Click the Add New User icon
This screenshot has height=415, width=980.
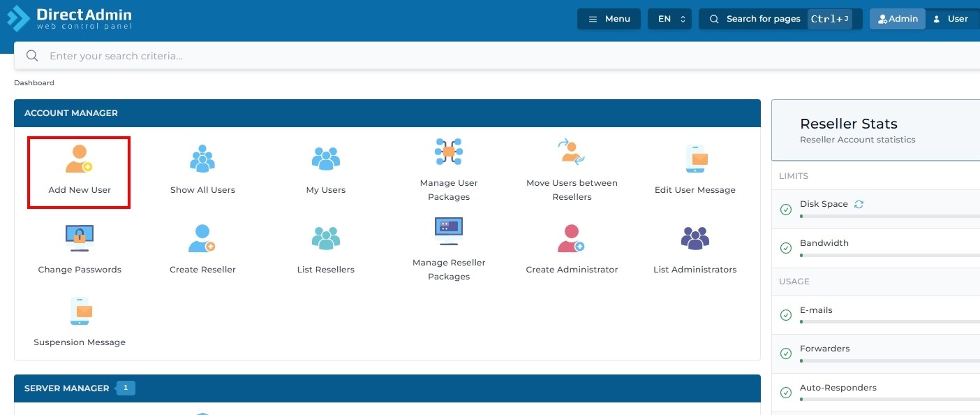(79, 159)
